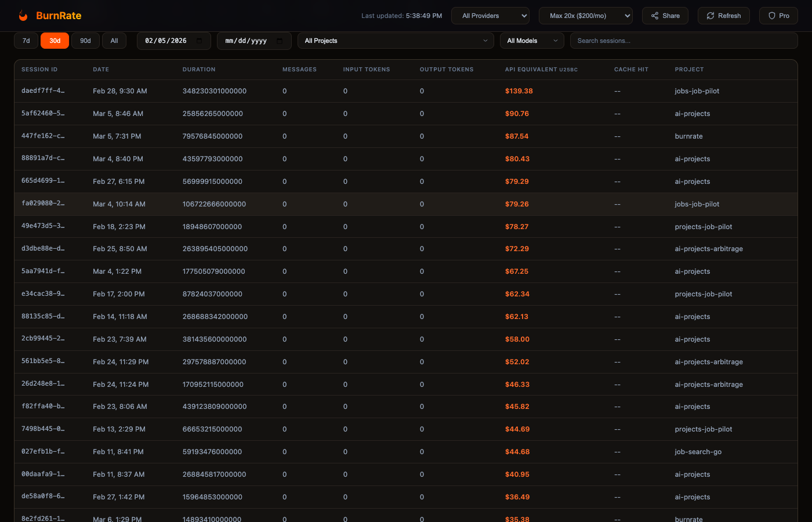Viewport: 812px width, 522px height.
Task: Open the calendar icon on the start date field
Action: [x=198, y=41]
